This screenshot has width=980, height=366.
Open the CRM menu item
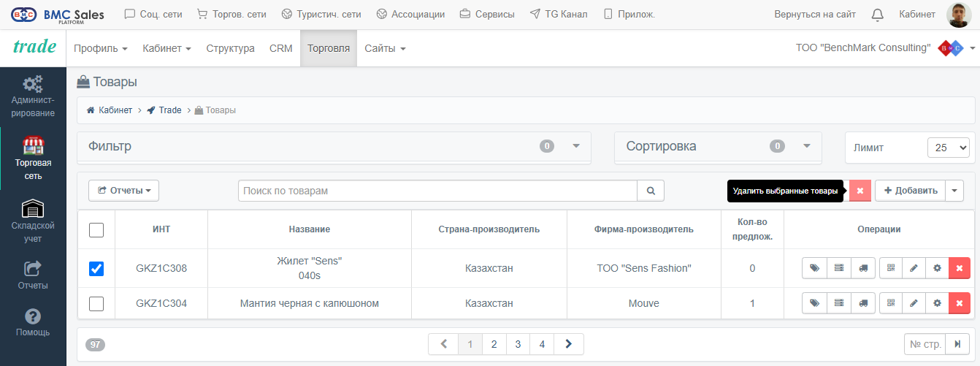pos(280,48)
